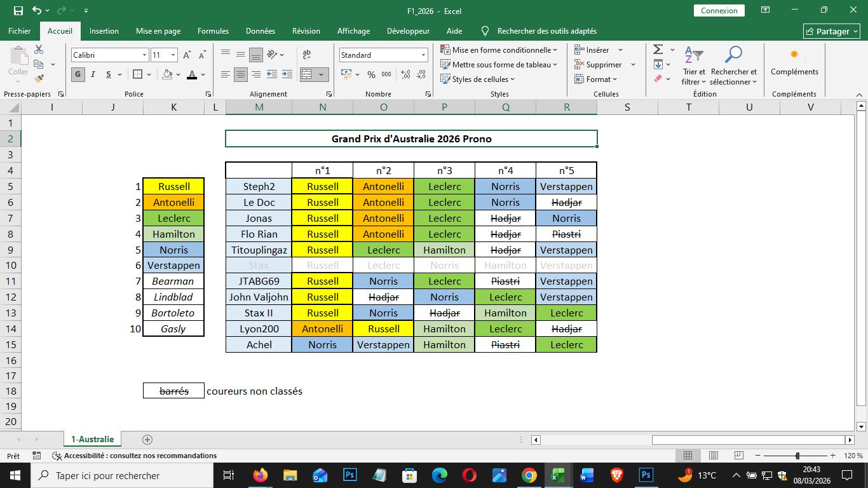Screen dimensions: 868x488
Task: Increase font size with the large A icon
Action: click(187, 55)
